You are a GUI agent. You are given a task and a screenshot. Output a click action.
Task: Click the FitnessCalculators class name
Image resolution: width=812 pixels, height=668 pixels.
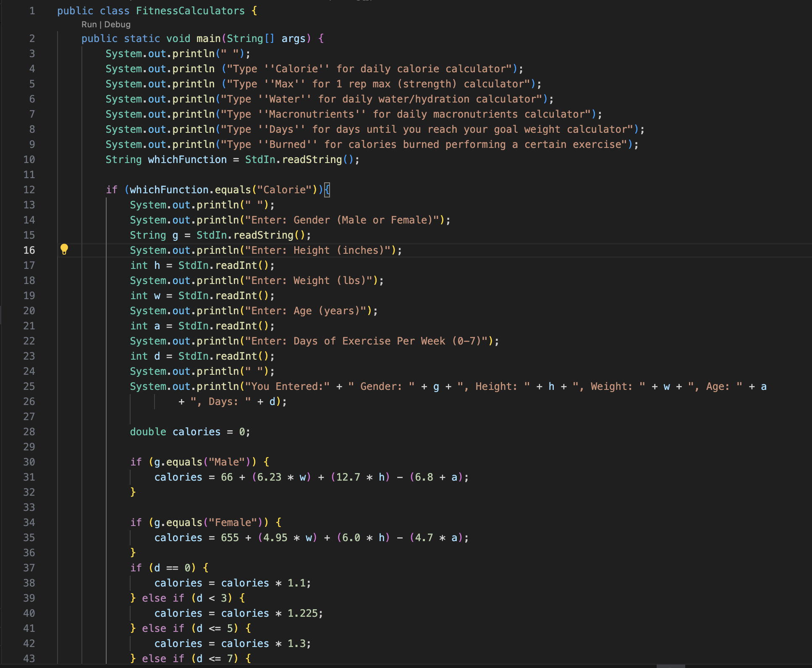(x=190, y=11)
